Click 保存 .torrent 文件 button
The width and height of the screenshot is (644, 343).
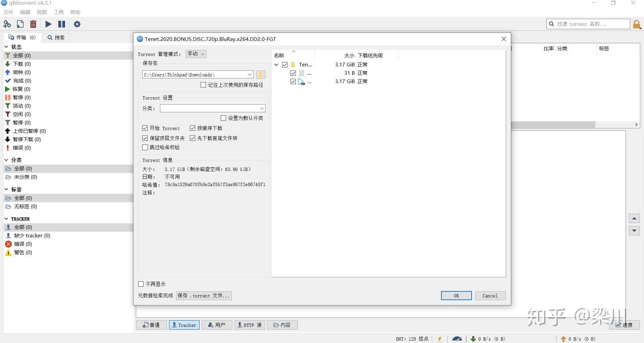pos(204,295)
